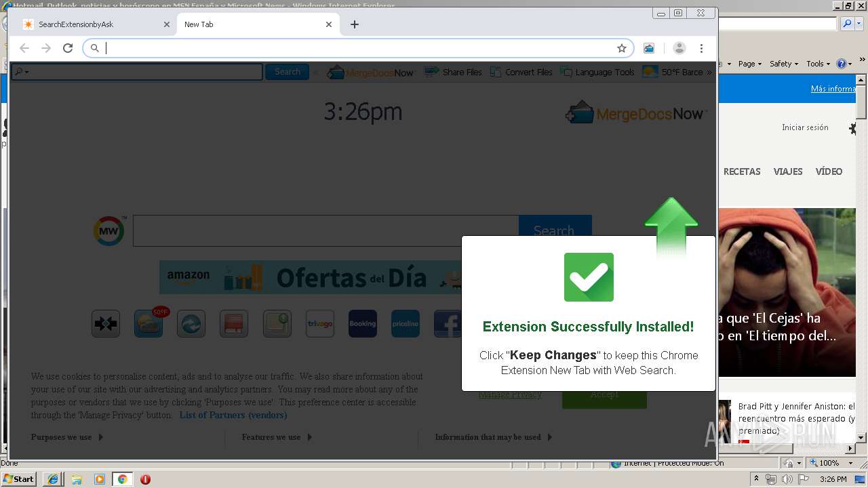
Task: Open the Amazon Ofertas del Día banner
Action: pyautogui.click(x=311, y=277)
